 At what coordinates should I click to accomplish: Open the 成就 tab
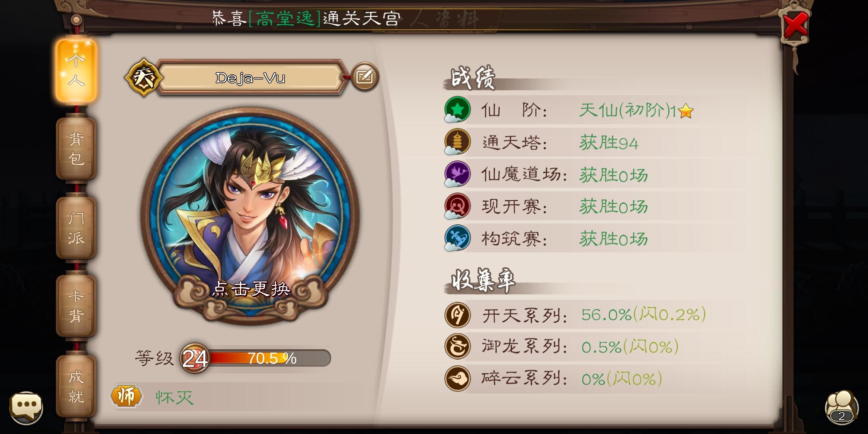(76, 387)
